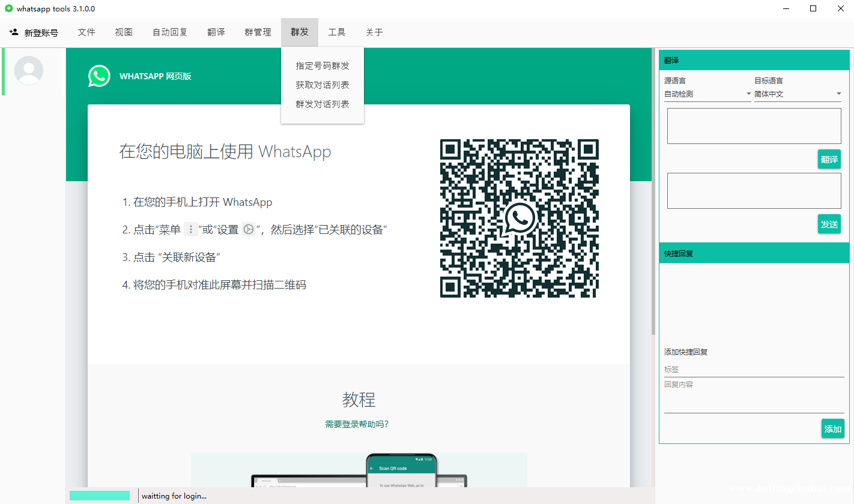The image size is (854, 504).
Task: Open the 群管理 menu
Action: (258, 32)
